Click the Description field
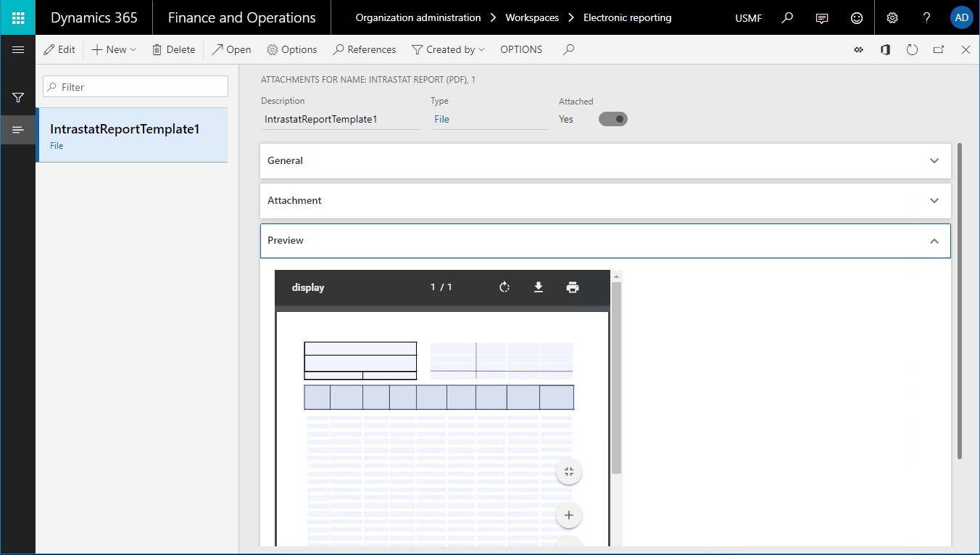The width and height of the screenshot is (980, 555). pos(341,119)
